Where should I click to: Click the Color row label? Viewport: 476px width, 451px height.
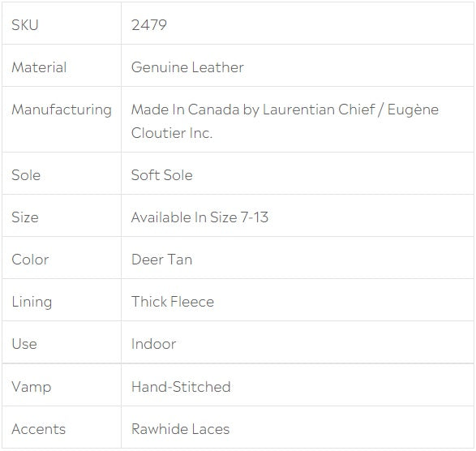[30, 260]
